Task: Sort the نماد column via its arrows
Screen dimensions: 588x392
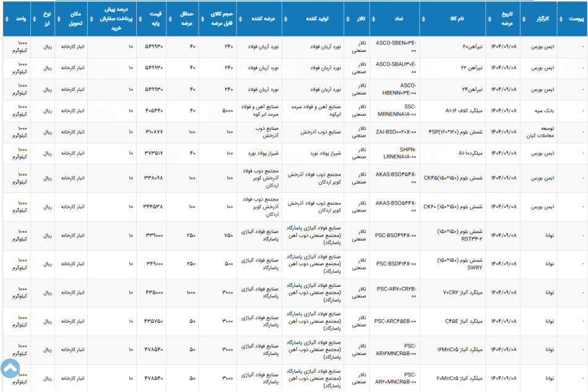Action: pyautogui.click(x=373, y=19)
